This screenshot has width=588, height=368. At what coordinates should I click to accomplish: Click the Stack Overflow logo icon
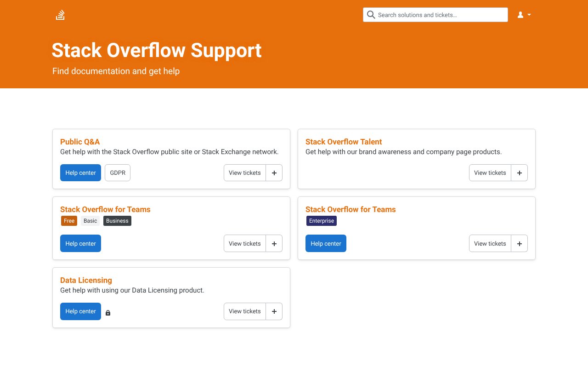(60, 15)
